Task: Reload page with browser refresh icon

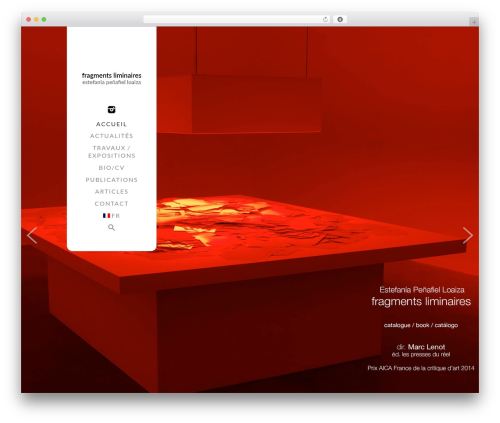Action: (325, 19)
